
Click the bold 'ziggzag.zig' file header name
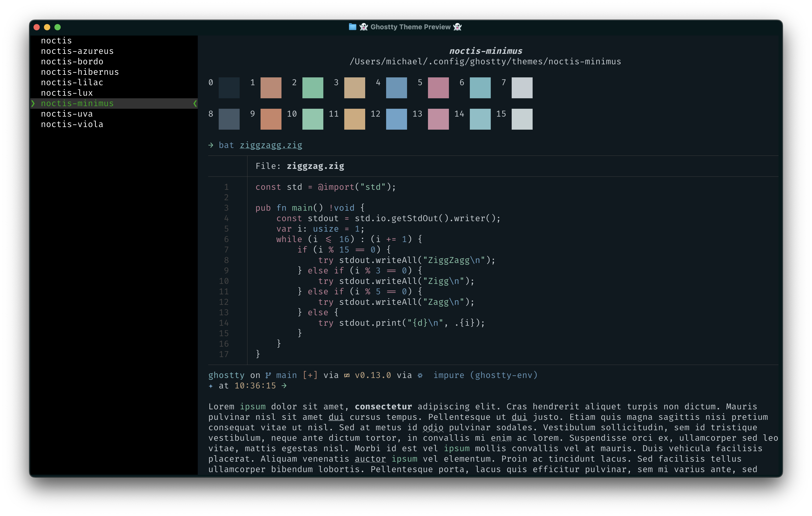[x=315, y=166]
